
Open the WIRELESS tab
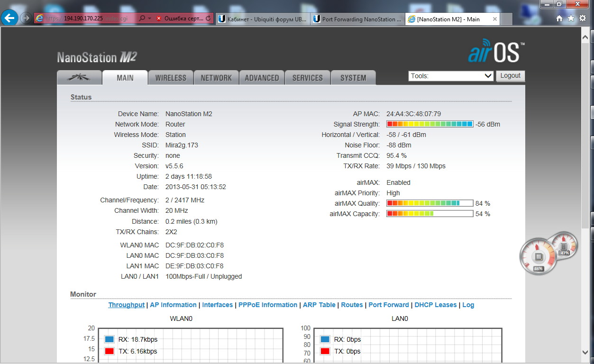(x=171, y=78)
